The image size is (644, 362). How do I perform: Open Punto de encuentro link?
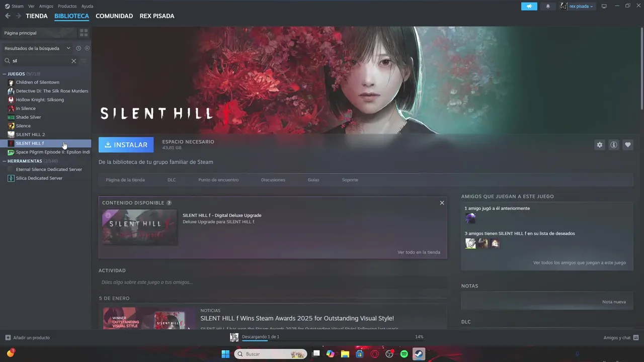[218, 180]
